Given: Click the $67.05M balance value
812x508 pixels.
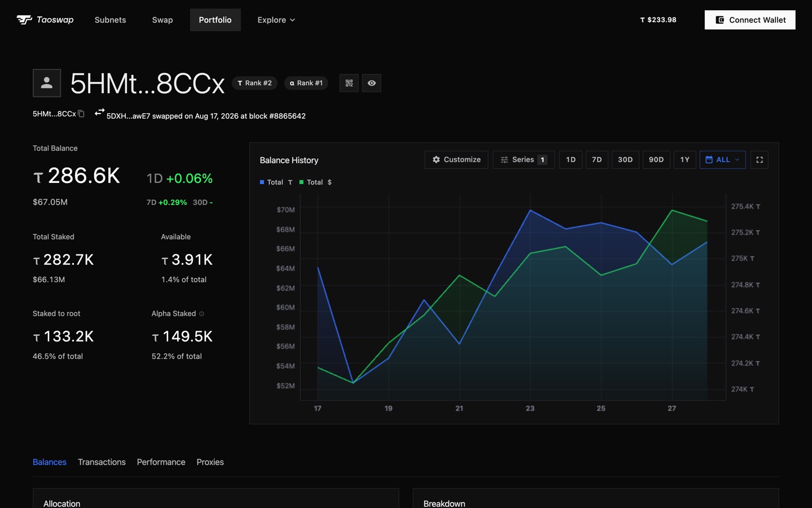Looking at the screenshot, I should pos(50,202).
